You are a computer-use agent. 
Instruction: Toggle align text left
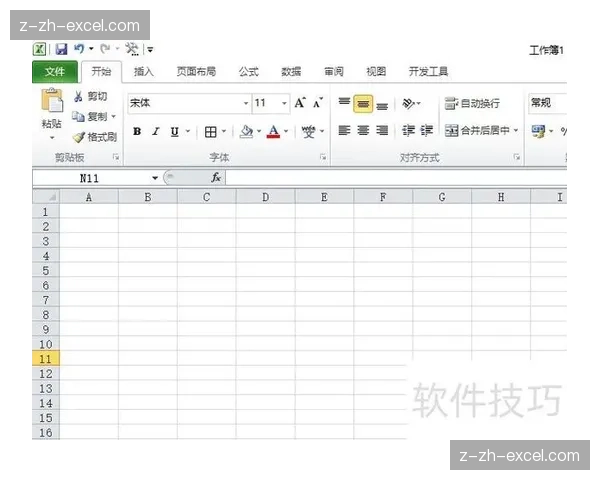344,131
